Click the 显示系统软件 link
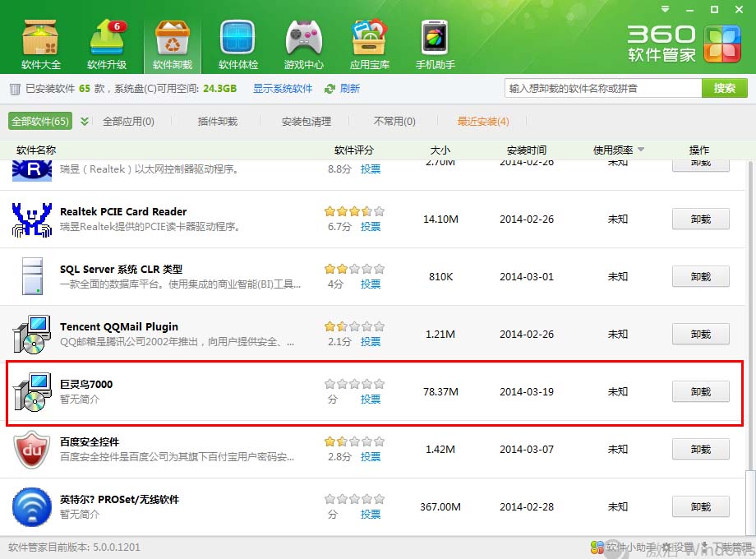Image resolution: width=756 pixels, height=559 pixels. click(283, 89)
